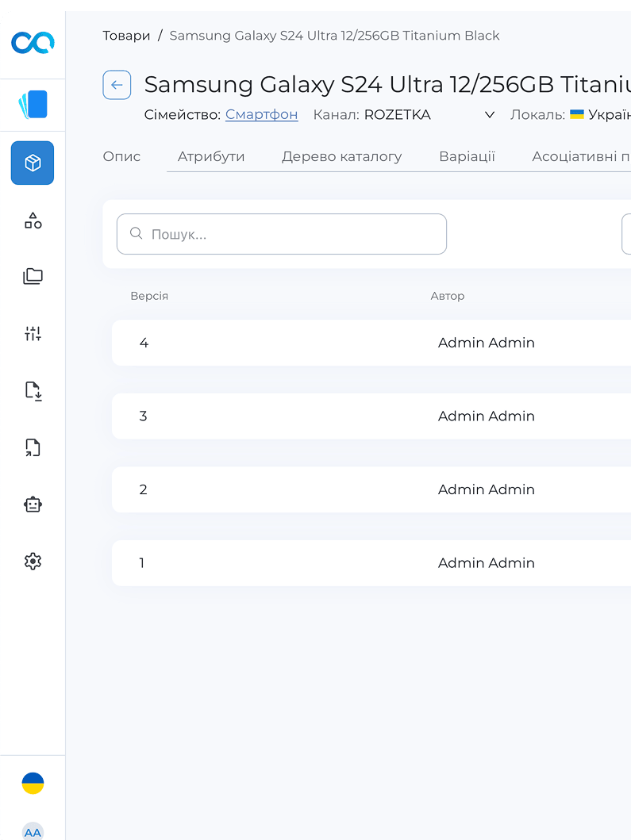The image size is (631, 840).
Task: Open the blue cards app icon
Action: pyautogui.click(x=33, y=105)
